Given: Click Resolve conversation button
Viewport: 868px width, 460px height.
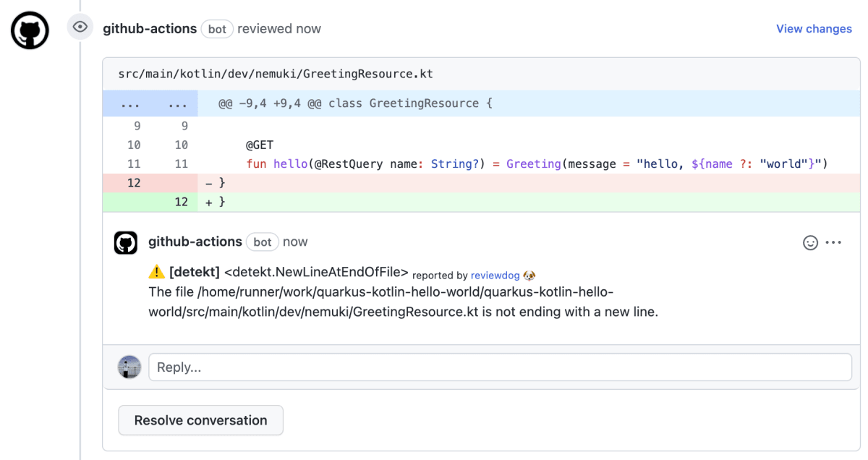Looking at the screenshot, I should click(200, 420).
